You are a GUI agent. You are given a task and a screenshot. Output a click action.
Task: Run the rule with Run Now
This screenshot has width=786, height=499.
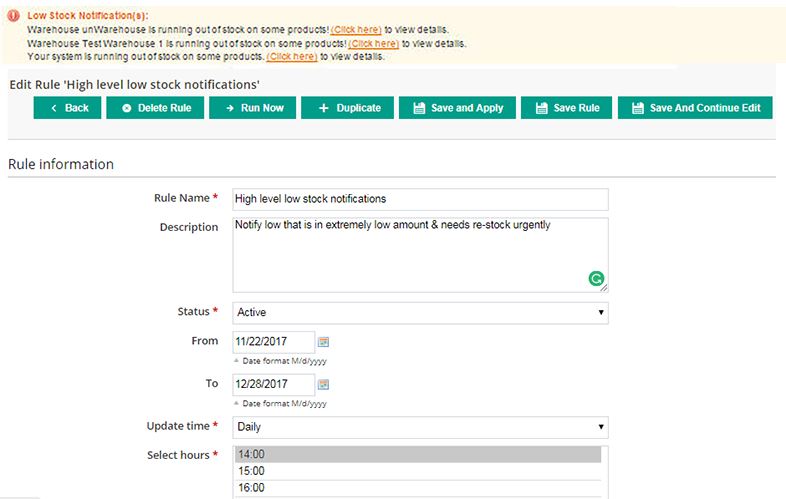point(252,108)
